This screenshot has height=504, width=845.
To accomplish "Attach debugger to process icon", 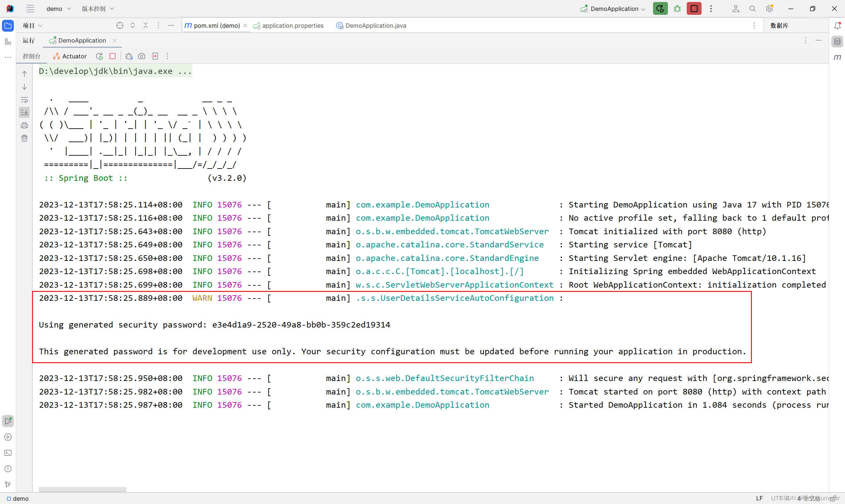I will (x=129, y=56).
